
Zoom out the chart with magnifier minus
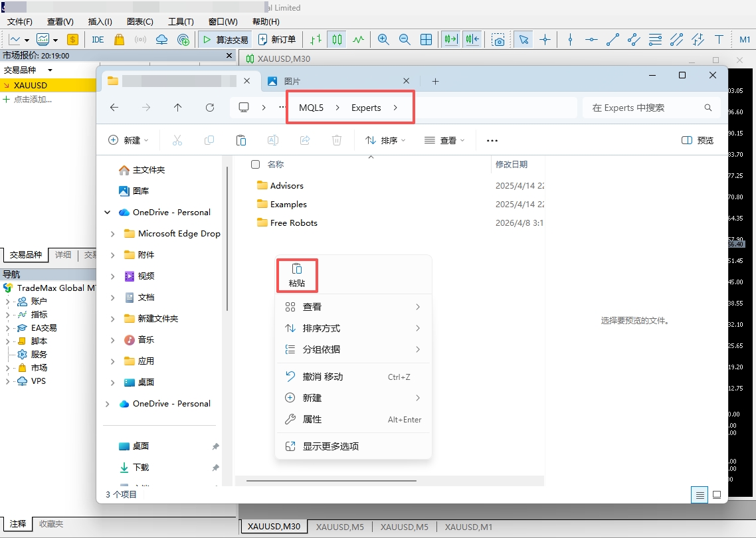pyautogui.click(x=405, y=40)
